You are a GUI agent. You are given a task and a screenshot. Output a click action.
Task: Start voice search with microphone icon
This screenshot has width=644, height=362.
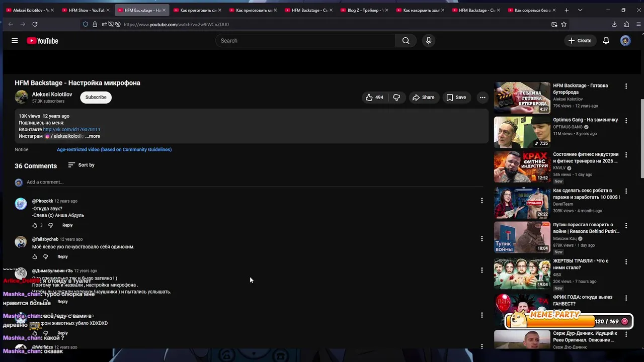[x=428, y=41]
